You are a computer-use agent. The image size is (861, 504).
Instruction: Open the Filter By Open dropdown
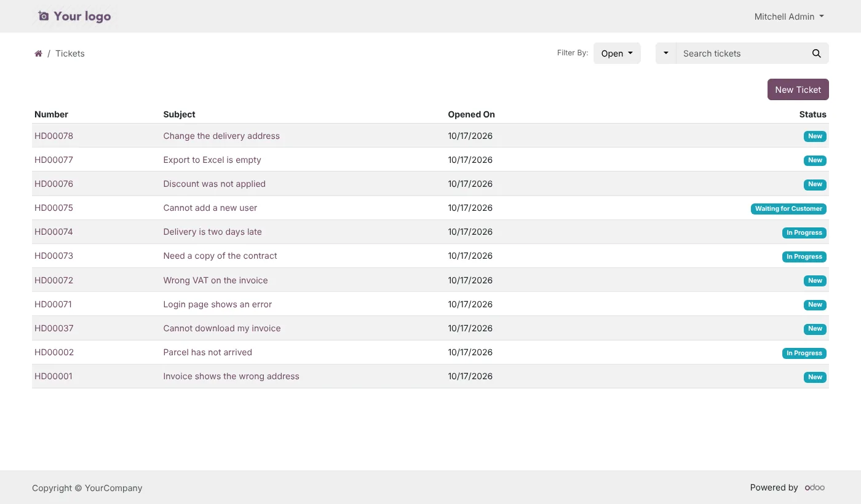click(x=617, y=53)
